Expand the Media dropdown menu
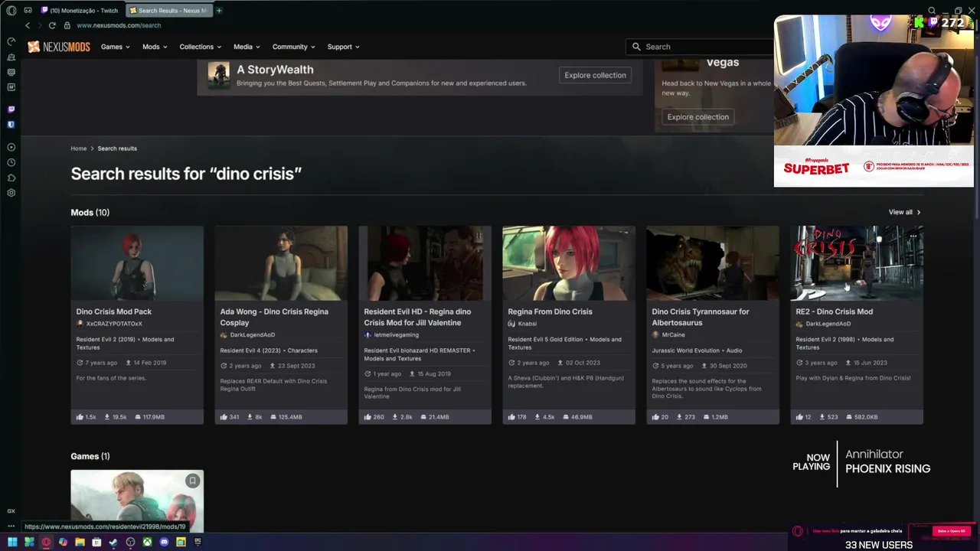Image resolution: width=980 pixels, height=551 pixels. coord(247,47)
